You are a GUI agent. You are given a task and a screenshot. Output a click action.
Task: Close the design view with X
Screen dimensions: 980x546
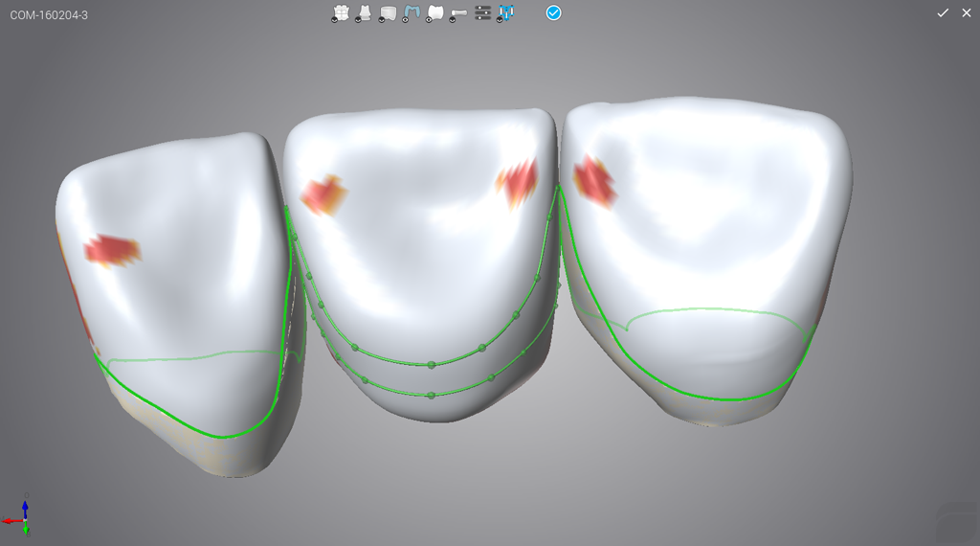coord(967,12)
